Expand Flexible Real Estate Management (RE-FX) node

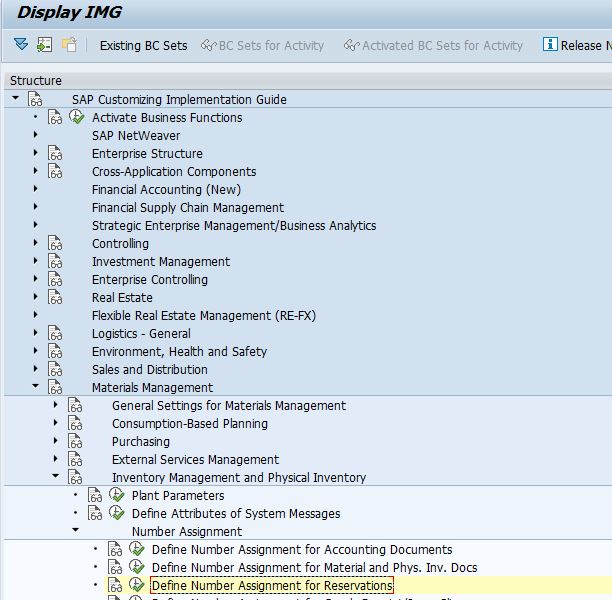[36, 315]
